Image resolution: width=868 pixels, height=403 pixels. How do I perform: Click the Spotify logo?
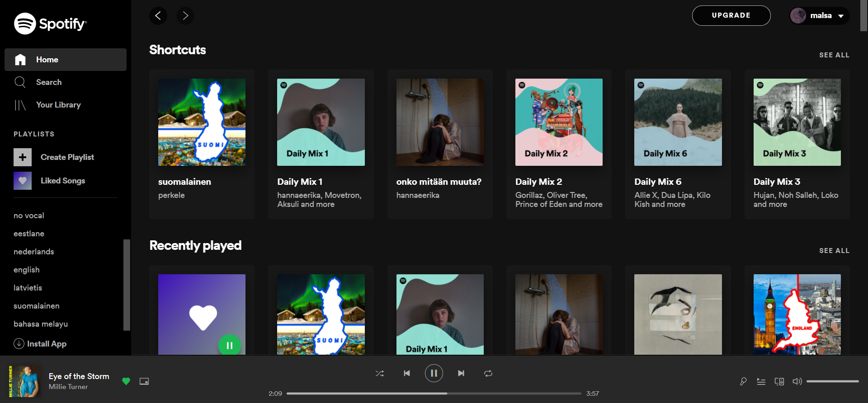(50, 23)
